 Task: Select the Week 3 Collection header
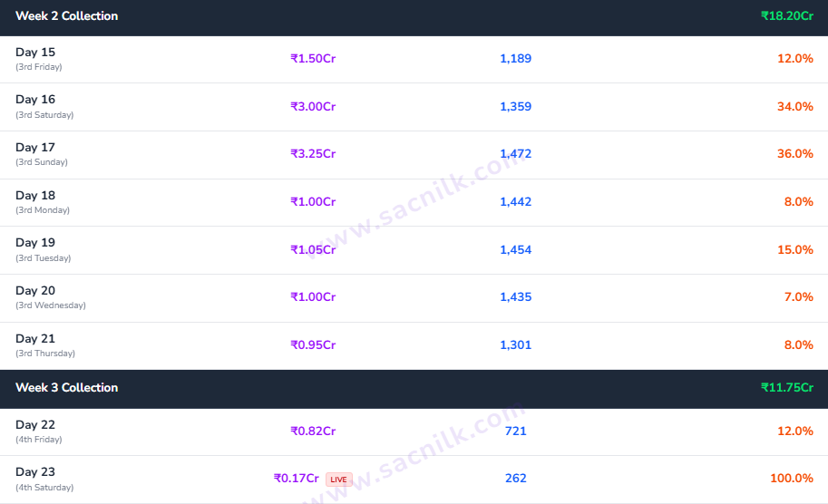pyautogui.click(x=66, y=387)
